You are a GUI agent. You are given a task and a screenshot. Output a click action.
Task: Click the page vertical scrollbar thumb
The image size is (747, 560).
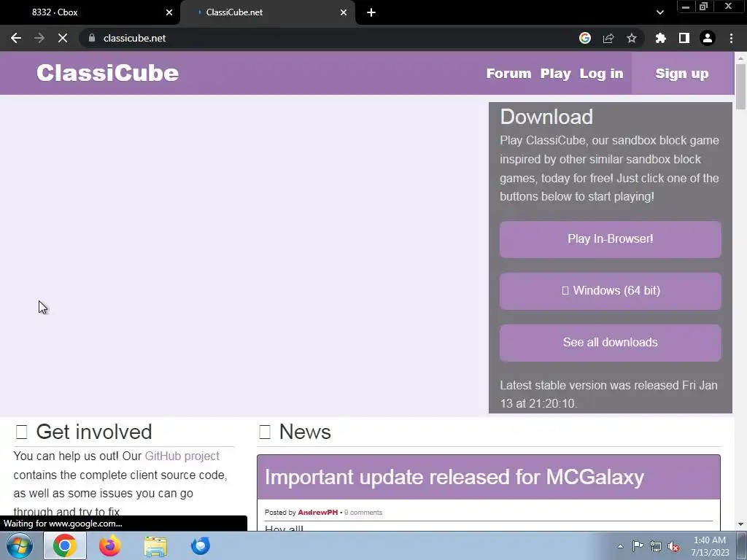[740, 87]
